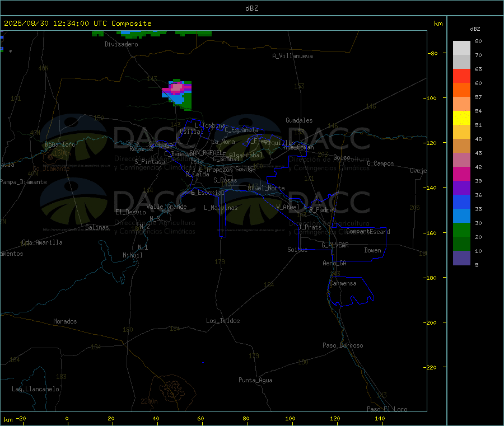This screenshot has width=504, height=426.
Task: Click the Carmensa map label
Action: click(343, 283)
